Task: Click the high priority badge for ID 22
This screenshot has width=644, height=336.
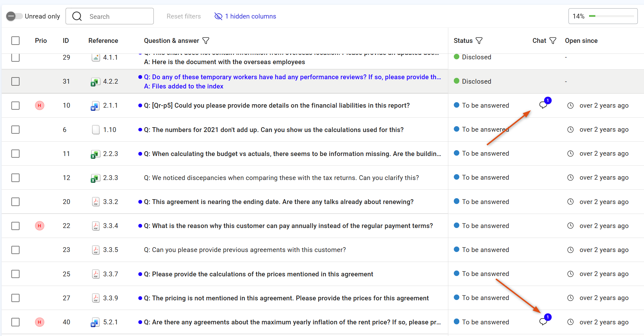Action: (x=39, y=226)
